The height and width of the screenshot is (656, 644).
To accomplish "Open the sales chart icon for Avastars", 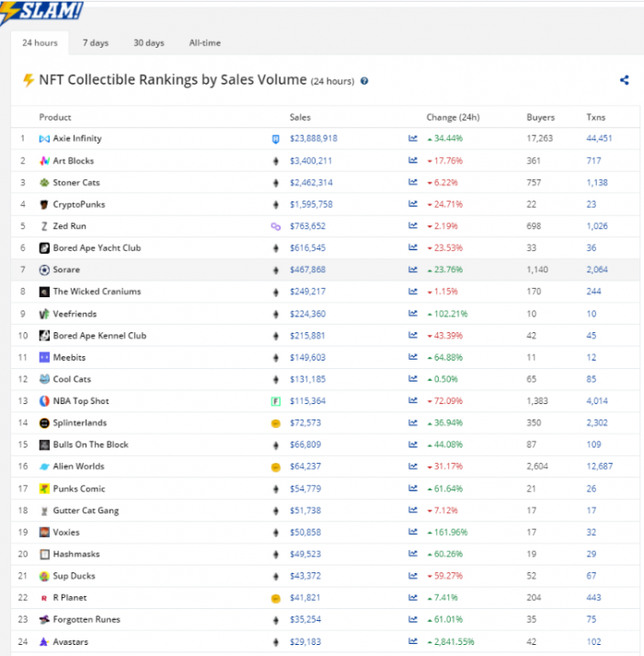I will 412,641.
